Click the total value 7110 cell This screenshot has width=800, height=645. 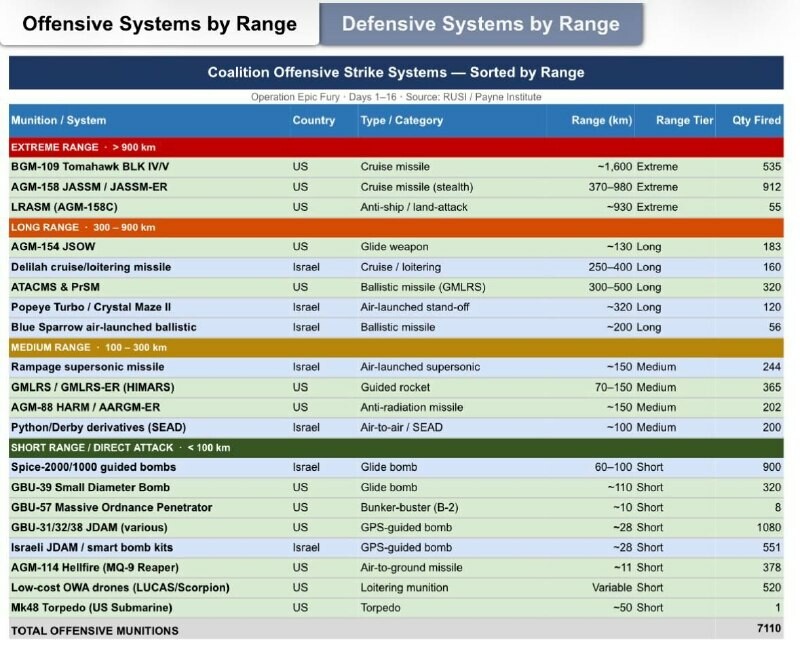[x=767, y=629]
